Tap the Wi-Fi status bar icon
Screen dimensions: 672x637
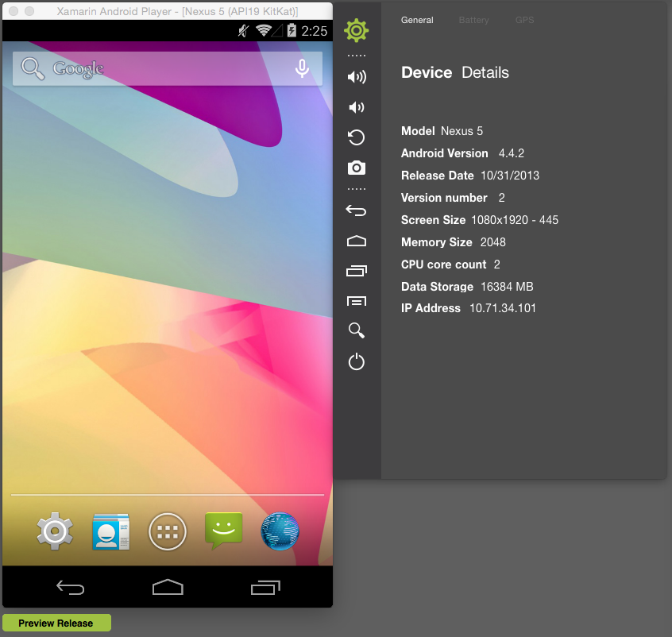point(264,30)
